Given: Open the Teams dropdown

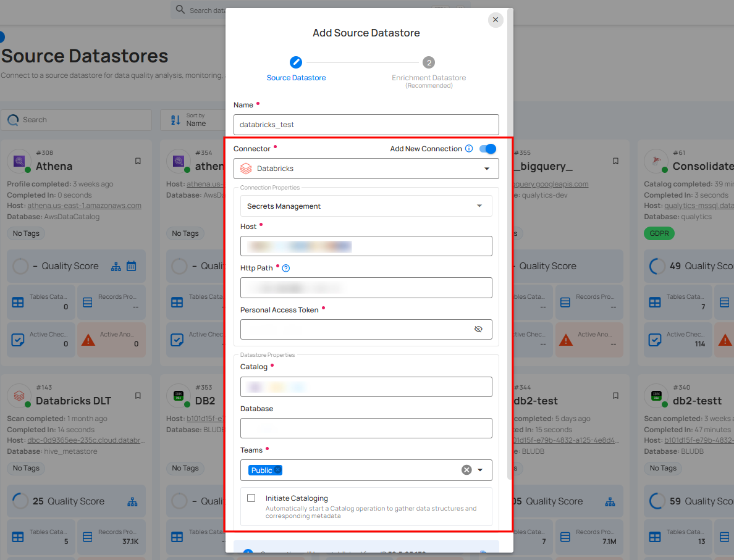Looking at the screenshot, I should pos(481,470).
